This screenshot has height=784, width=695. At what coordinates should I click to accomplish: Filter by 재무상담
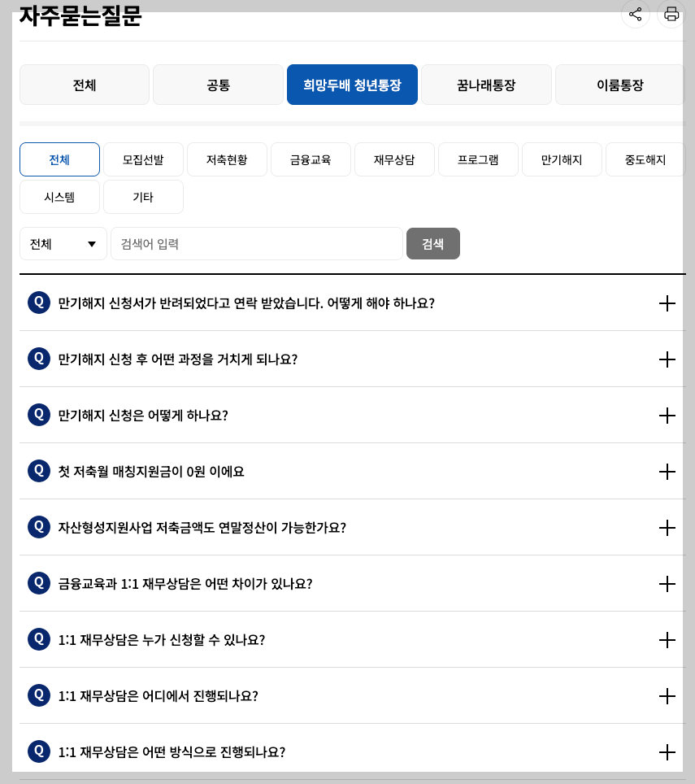(394, 159)
